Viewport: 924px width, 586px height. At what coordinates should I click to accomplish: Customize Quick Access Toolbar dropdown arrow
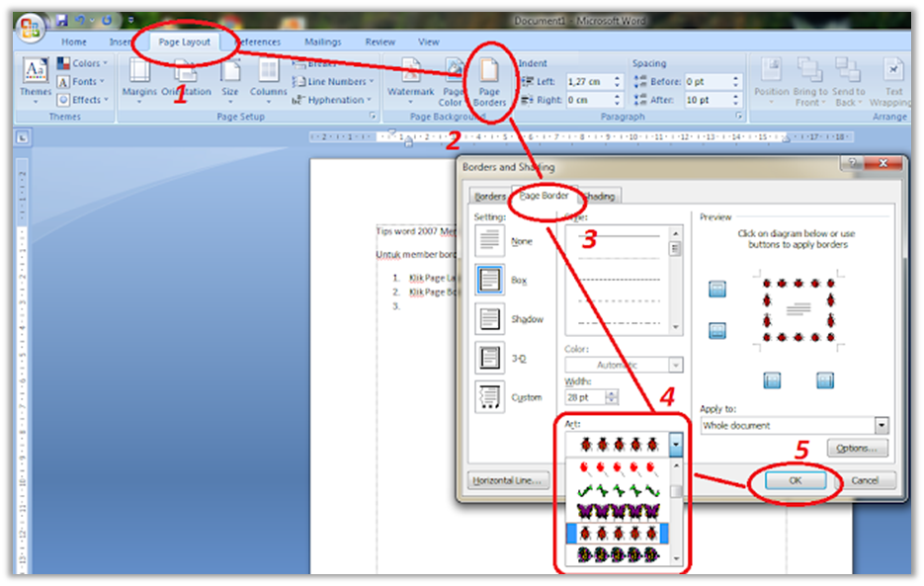[130, 21]
